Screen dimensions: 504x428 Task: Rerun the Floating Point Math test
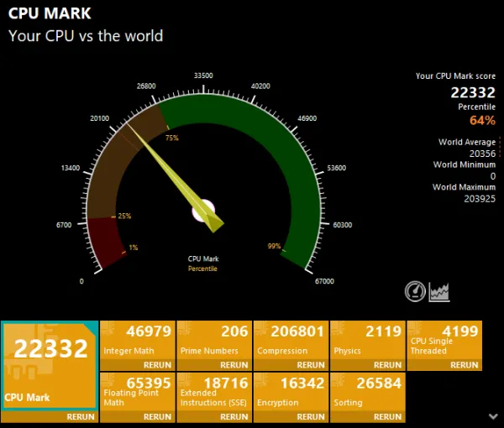point(157,416)
